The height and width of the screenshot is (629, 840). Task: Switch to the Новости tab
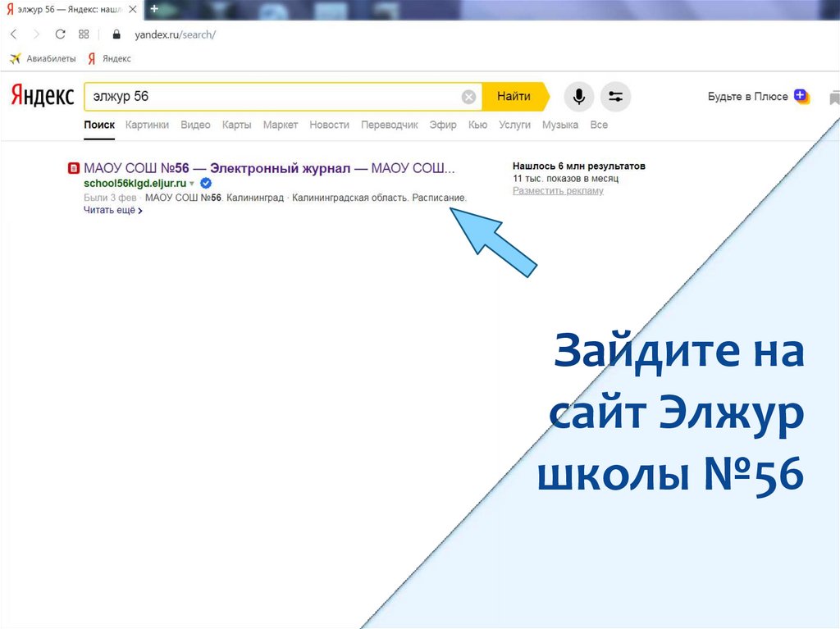click(329, 125)
